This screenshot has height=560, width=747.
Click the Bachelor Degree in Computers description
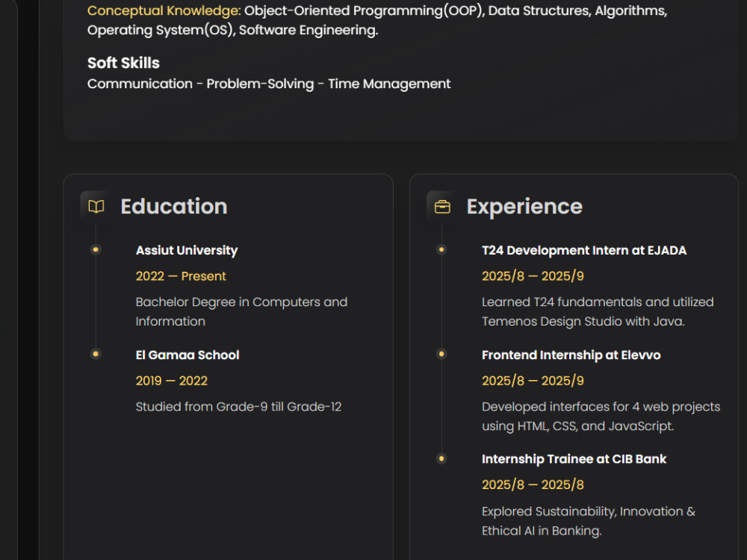click(x=241, y=311)
